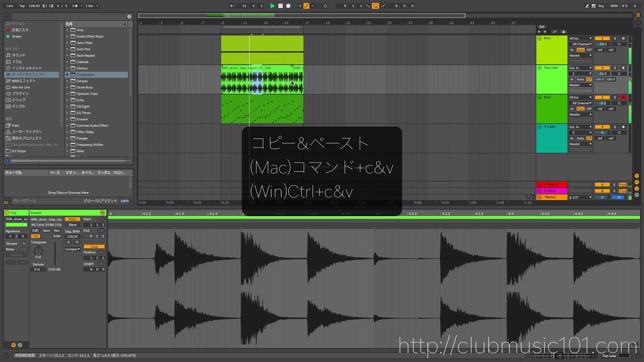Click the Clip activator circle icon

click(7, 213)
